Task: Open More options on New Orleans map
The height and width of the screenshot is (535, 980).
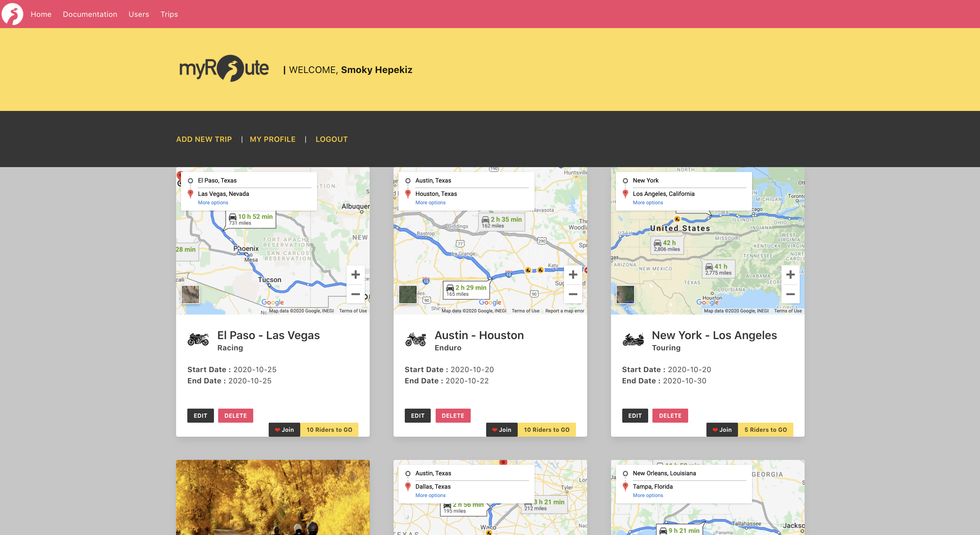Action: click(648, 495)
